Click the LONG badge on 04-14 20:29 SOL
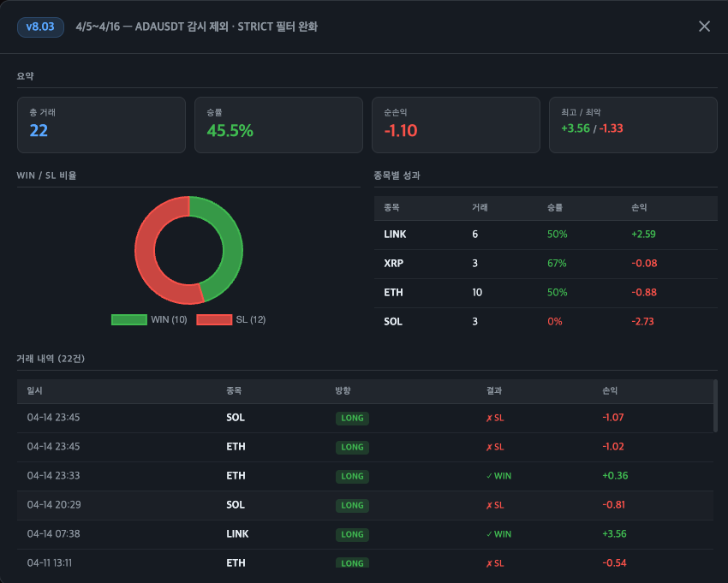This screenshot has height=583, width=728. 352,505
